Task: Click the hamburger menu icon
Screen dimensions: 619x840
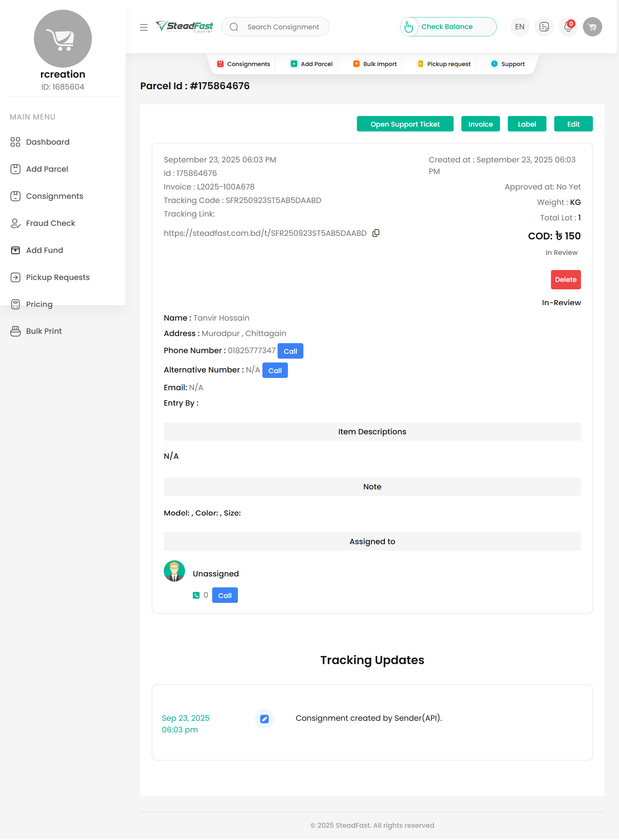Action: click(x=143, y=27)
